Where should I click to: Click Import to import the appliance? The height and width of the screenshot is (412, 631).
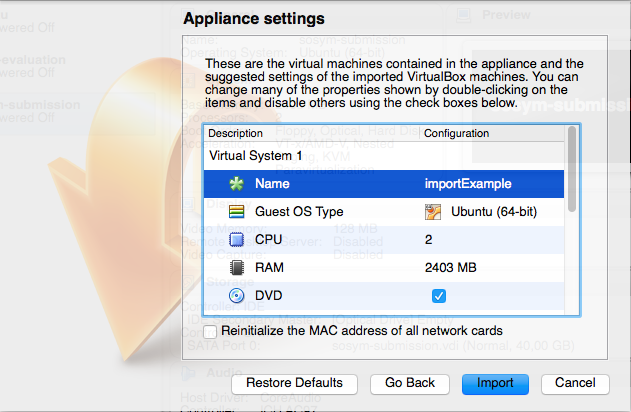click(495, 383)
